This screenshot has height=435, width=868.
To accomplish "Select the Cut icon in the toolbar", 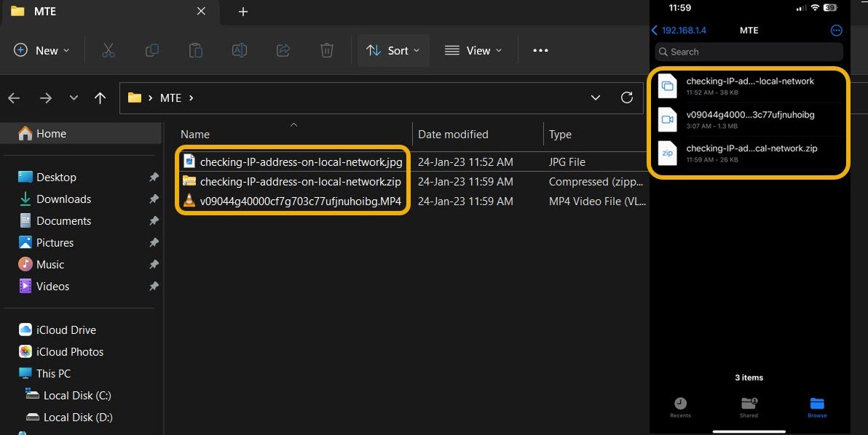I will coord(108,50).
